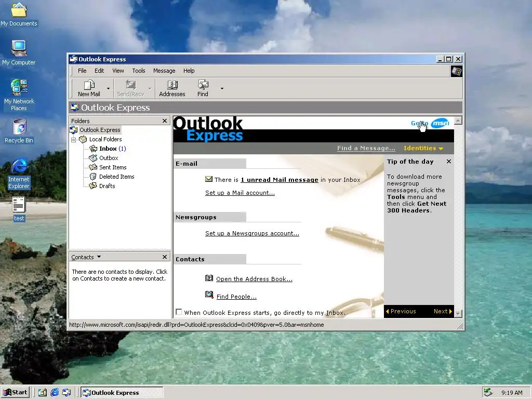Open the Inbox folder
The width and height of the screenshot is (532, 399).
tap(108, 149)
